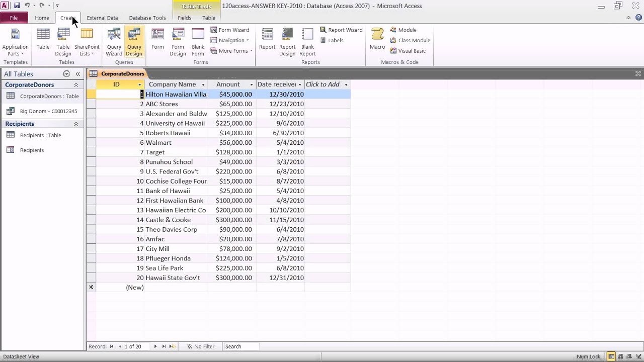Image resolution: width=644 pixels, height=362 pixels.
Task: Open the Recipients : Table object
Action: [43, 135]
